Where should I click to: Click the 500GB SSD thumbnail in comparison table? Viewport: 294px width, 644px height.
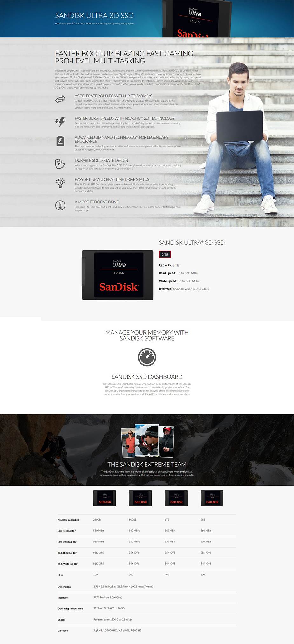pos(140,498)
